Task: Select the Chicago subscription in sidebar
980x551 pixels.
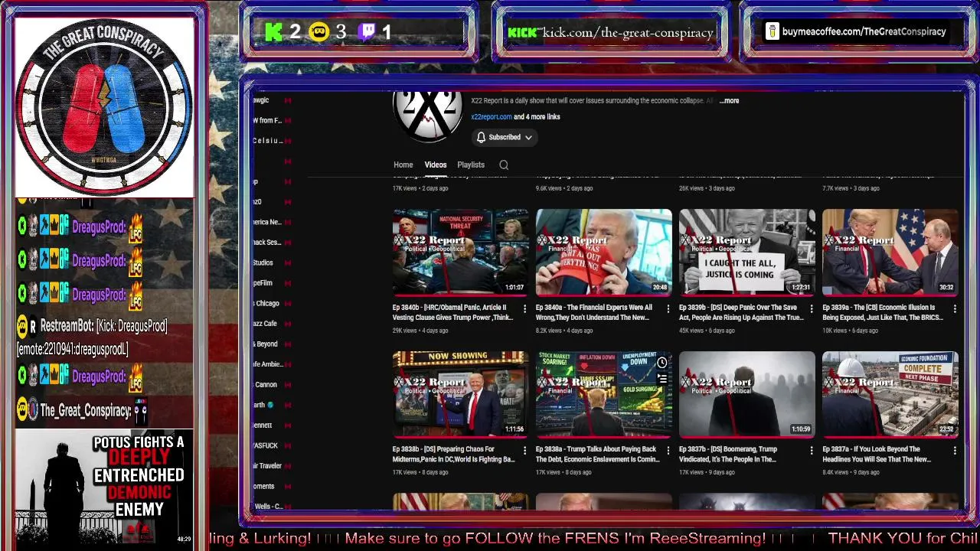Action: [267, 303]
